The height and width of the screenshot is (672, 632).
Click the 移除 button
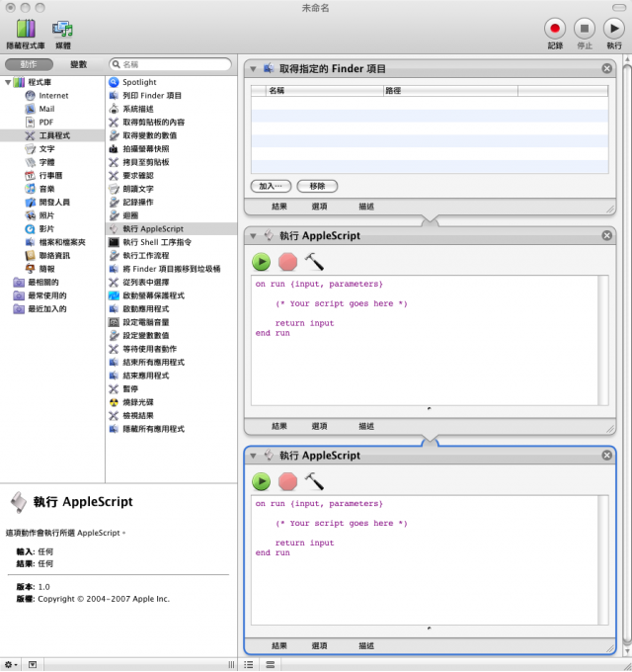(317, 186)
